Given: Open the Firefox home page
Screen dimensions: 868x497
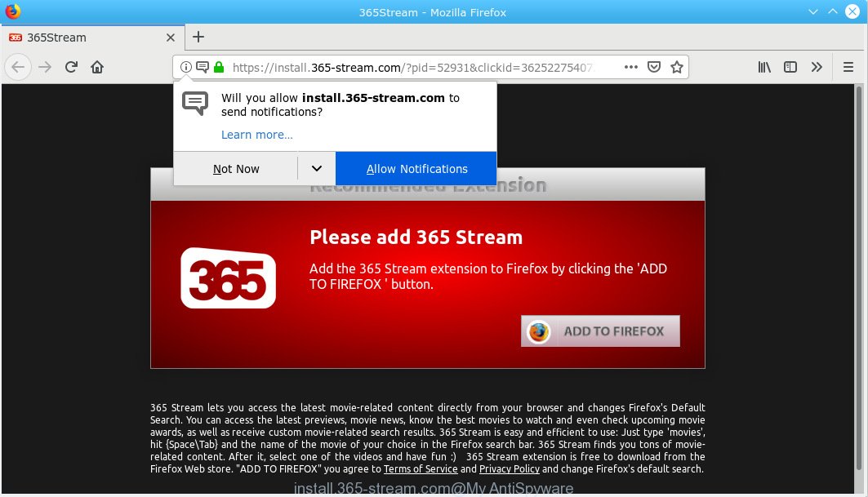Looking at the screenshot, I should click(97, 67).
